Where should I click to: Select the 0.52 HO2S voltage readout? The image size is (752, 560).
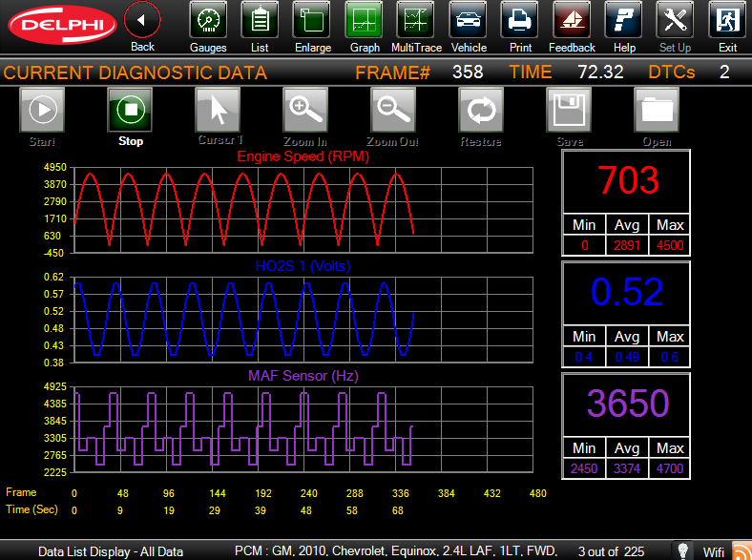[627, 293]
